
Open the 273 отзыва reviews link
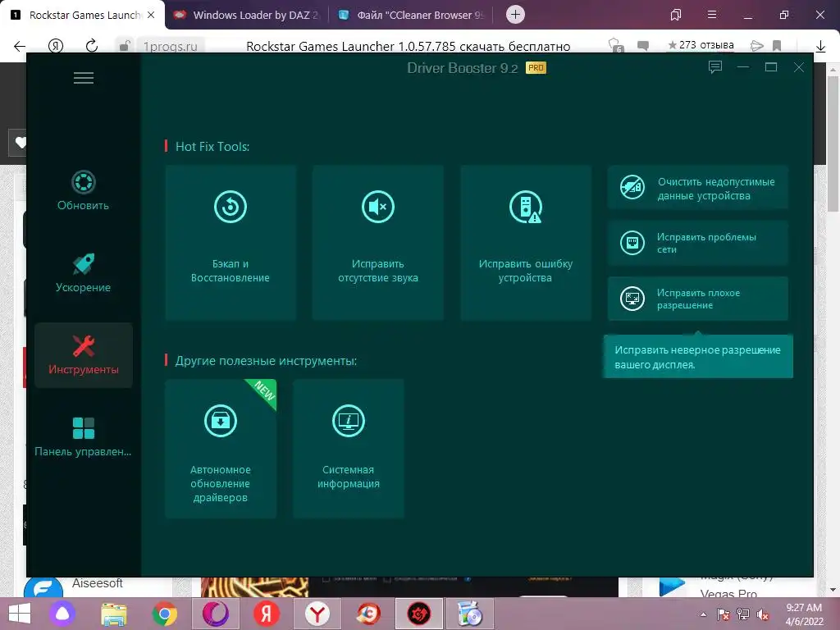coord(701,45)
